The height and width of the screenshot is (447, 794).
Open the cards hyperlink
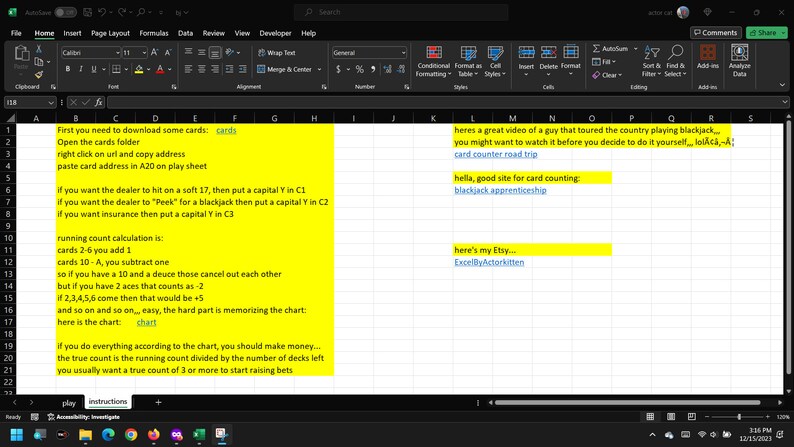(x=226, y=130)
